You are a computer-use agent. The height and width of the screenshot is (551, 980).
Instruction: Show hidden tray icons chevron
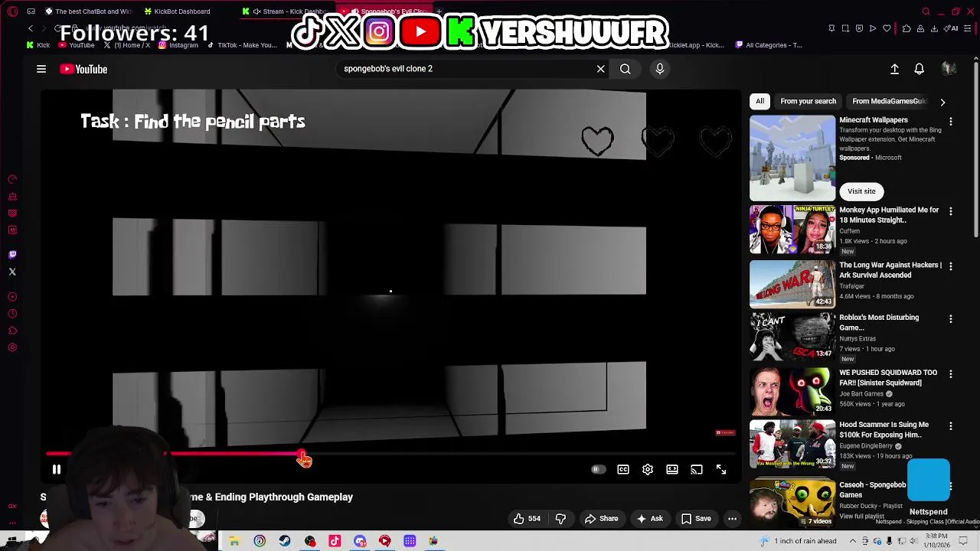coord(852,541)
